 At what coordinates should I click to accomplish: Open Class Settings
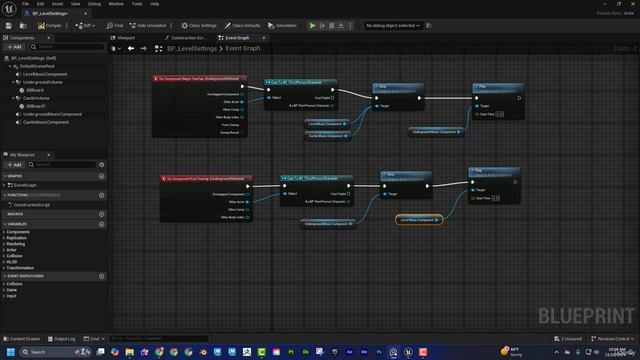pyautogui.click(x=199, y=26)
